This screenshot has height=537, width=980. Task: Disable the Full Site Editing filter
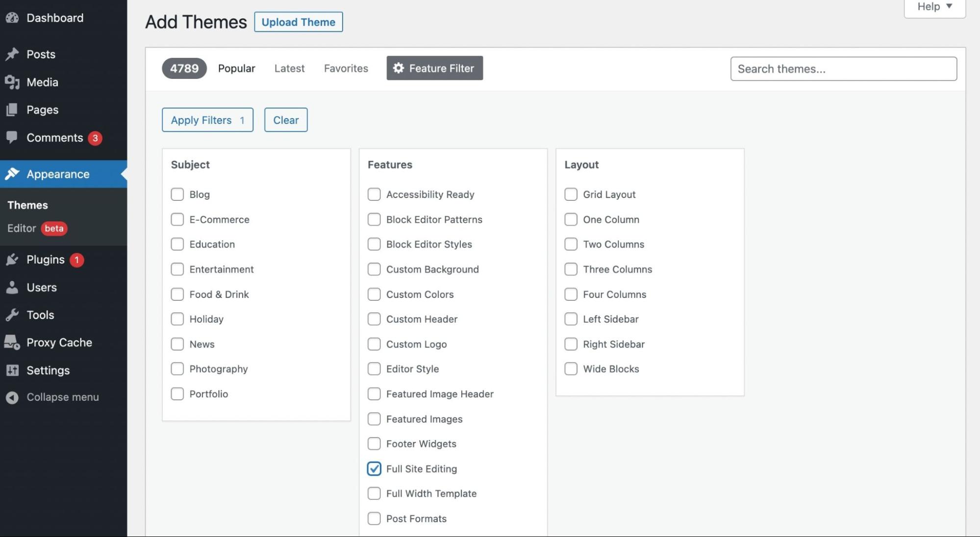(x=374, y=468)
